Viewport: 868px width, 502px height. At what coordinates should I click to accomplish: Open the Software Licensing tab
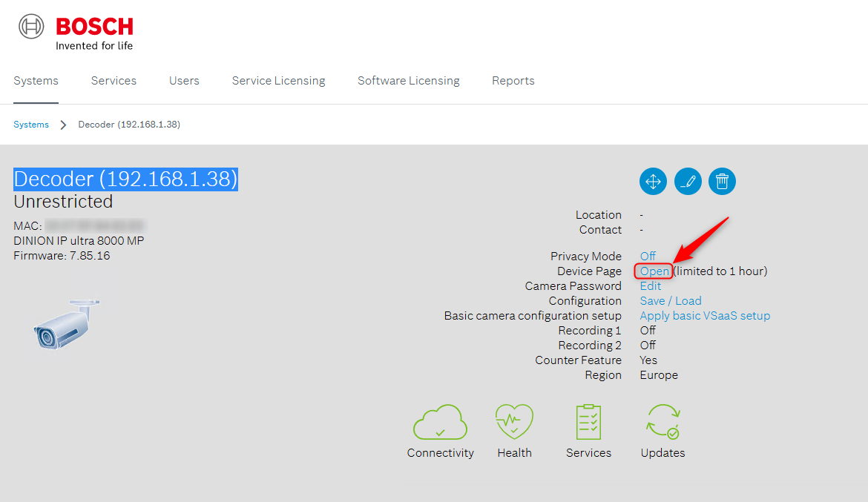tap(409, 81)
